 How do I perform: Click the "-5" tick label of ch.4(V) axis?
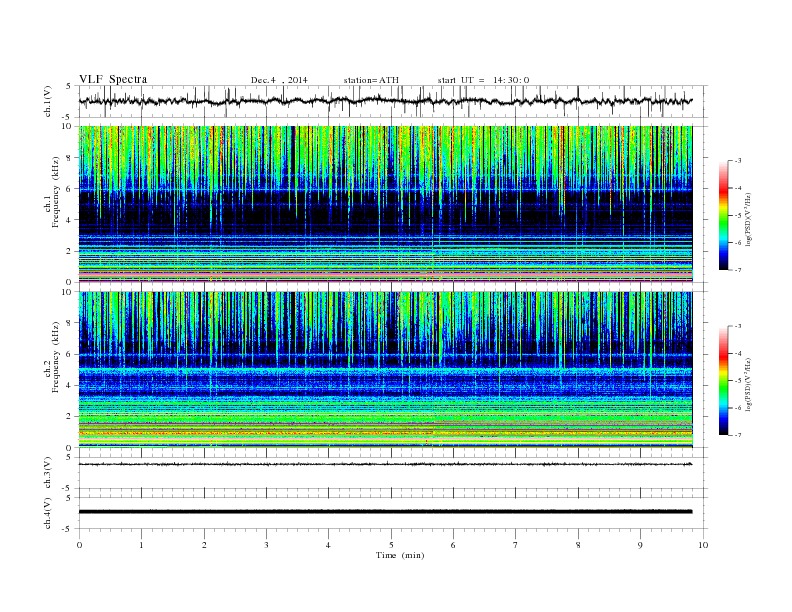click(68, 529)
